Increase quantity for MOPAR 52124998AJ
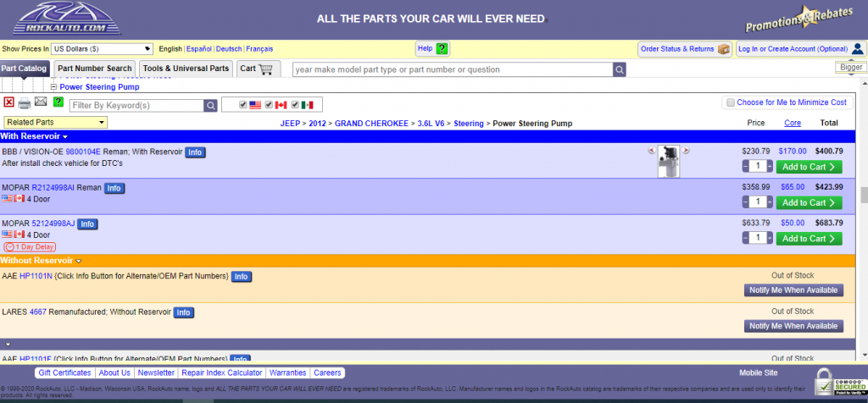The image size is (868, 403). tap(770, 238)
